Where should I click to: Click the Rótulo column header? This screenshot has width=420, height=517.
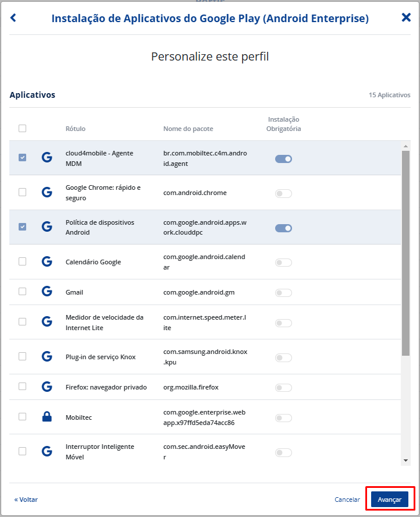pyautogui.click(x=76, y=129)
